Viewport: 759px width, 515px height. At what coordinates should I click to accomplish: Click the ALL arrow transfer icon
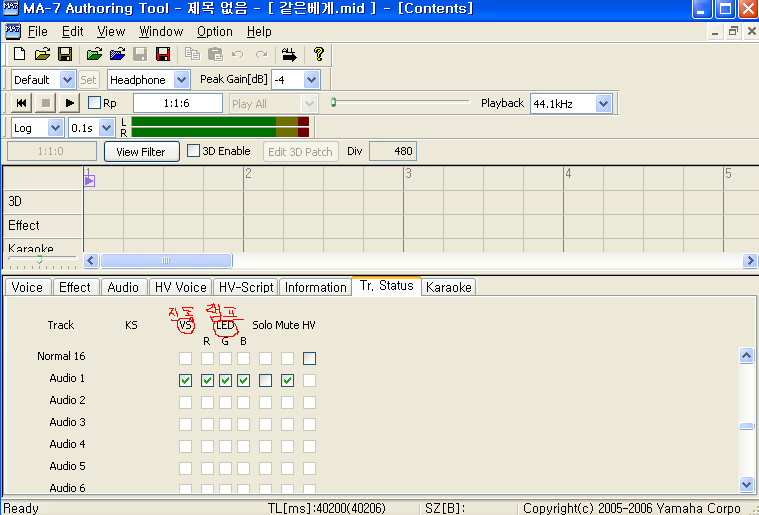(289, 54)
